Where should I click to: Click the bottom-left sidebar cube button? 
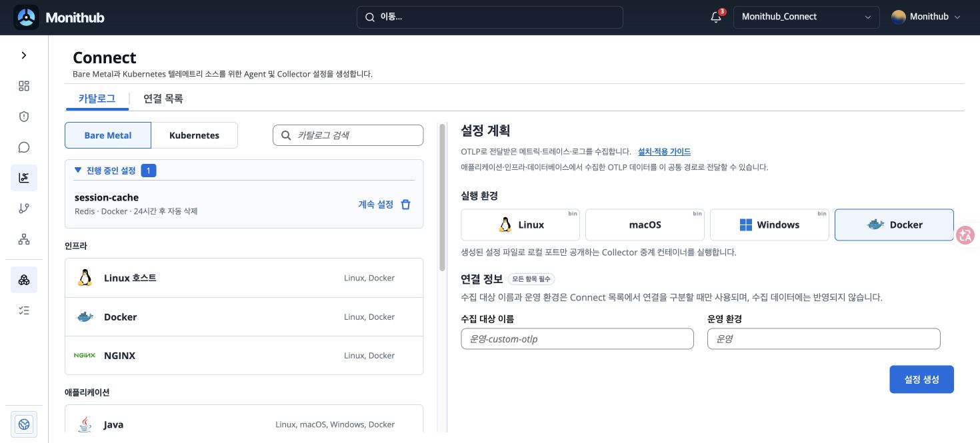(24, 424)
